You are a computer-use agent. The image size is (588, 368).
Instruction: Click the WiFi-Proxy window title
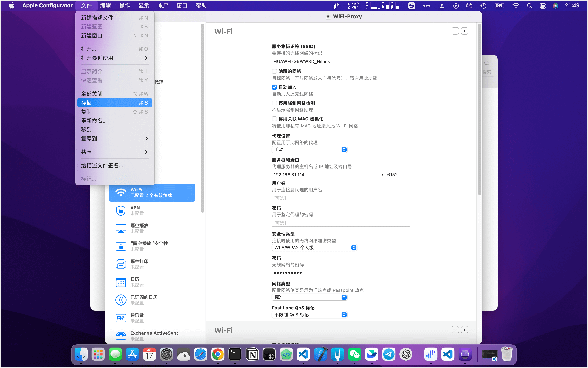(347, 16)
